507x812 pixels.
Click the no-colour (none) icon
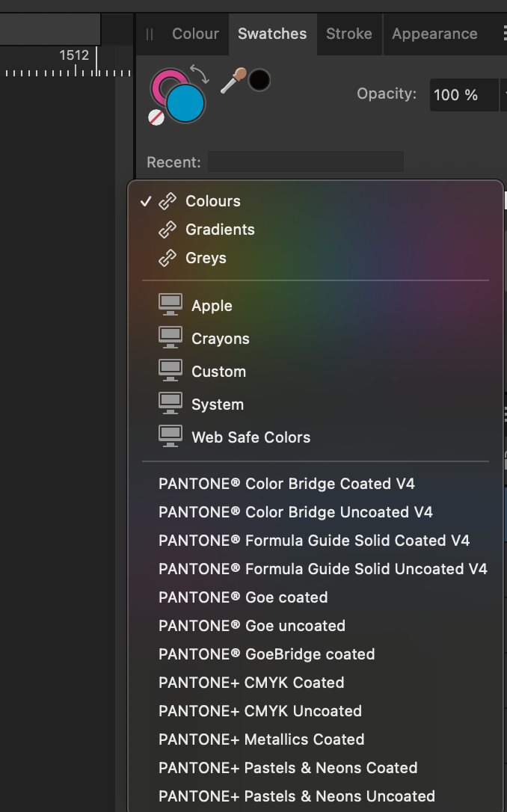(156, 117)
